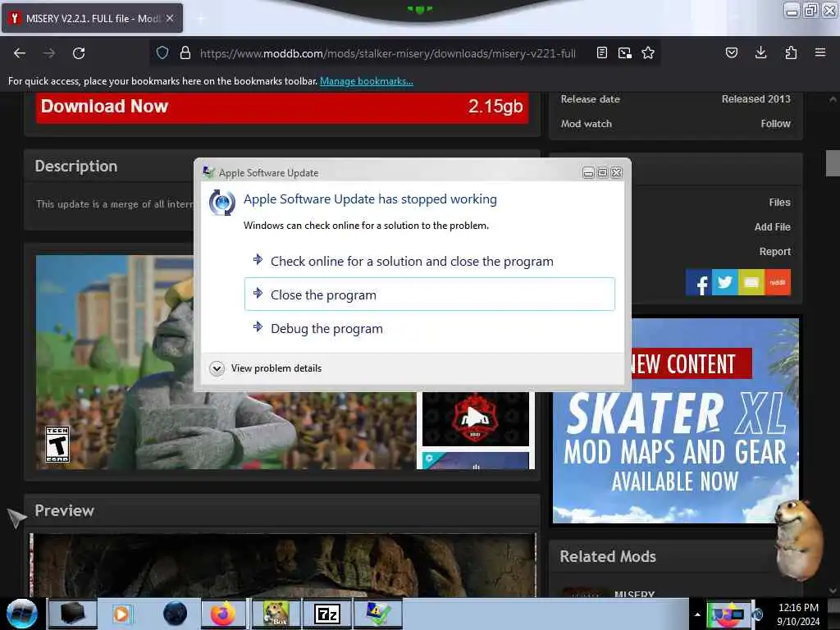Click the Add File link
This screenshot has width=840, height=630.
click(x=772, y=227)
